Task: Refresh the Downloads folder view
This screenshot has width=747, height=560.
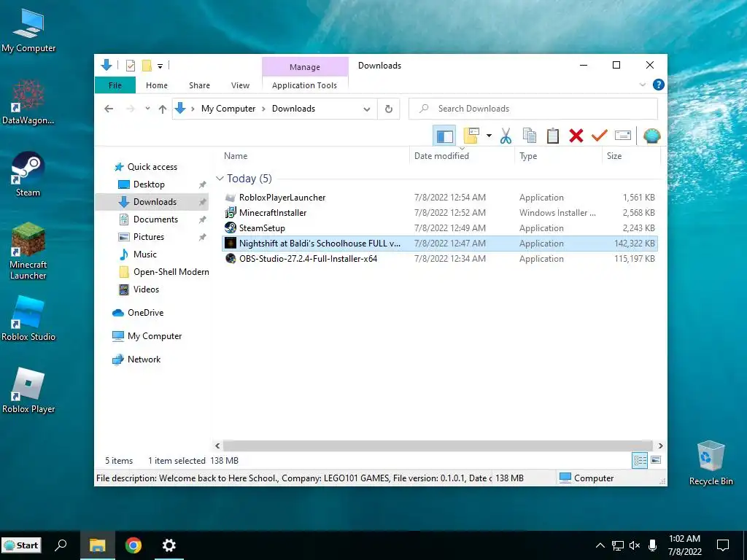Action: [x=389, y=109]
